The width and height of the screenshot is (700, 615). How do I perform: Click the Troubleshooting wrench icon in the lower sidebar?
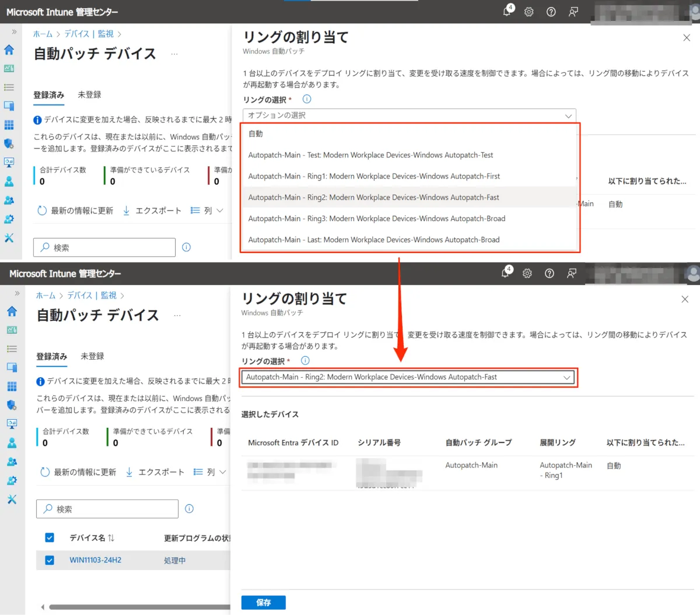tap(12, 500)
